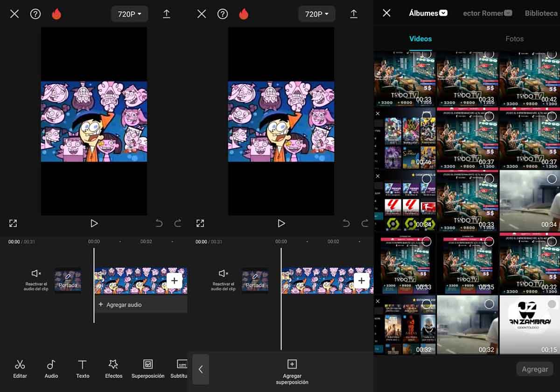Reactivate clip audio in middle editor
Viewport: 560px width, 392px height.
coord(224,280)
